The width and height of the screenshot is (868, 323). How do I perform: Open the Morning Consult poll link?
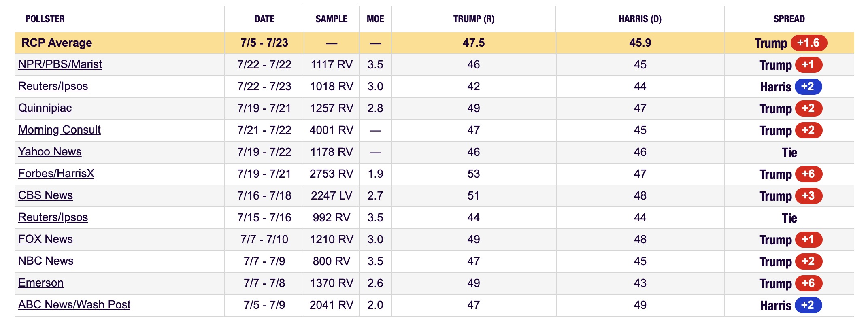tap(60, 130)
